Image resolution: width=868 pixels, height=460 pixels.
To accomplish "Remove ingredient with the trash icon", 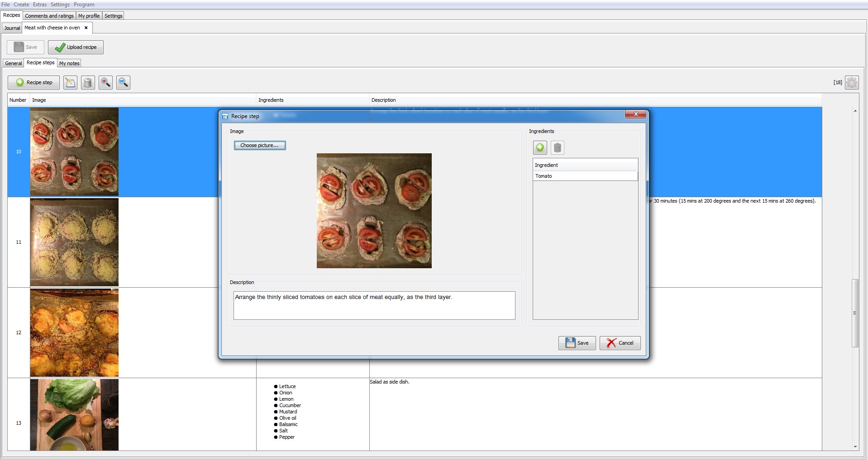I will [x=557, y=147].
